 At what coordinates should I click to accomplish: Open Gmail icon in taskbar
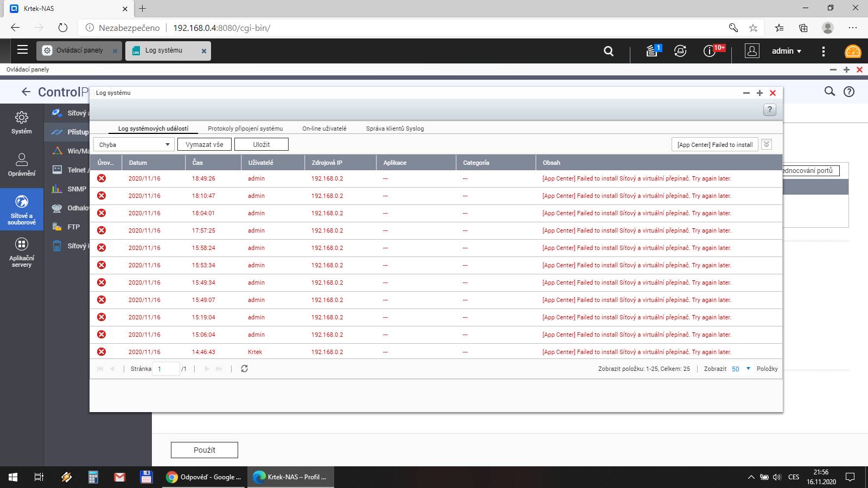(x=120, y=477)
